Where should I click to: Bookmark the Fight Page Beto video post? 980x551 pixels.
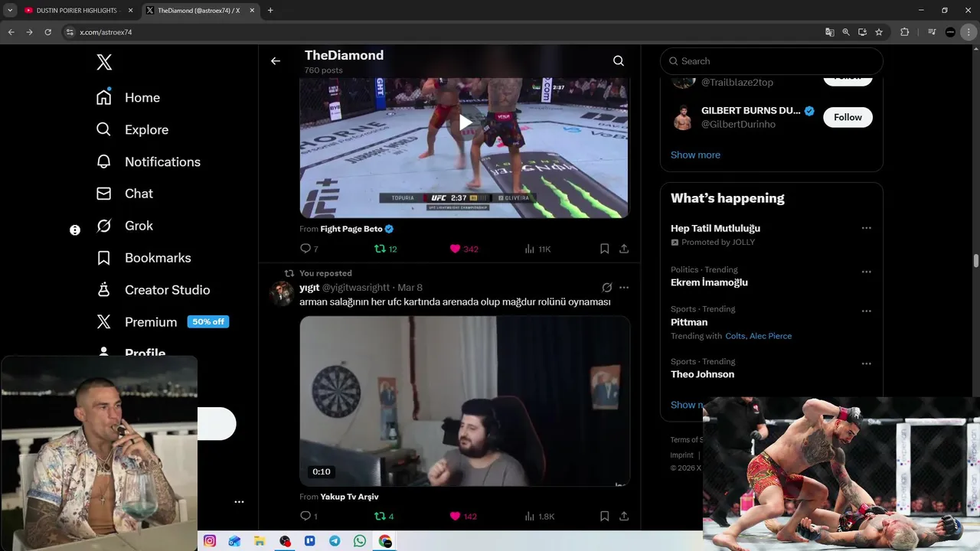pos(604,249)
